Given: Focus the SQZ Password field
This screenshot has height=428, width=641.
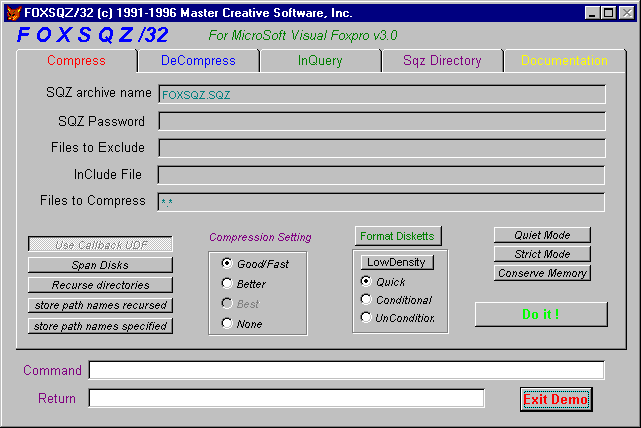Looking at the screenshot, I should [382, 121].
